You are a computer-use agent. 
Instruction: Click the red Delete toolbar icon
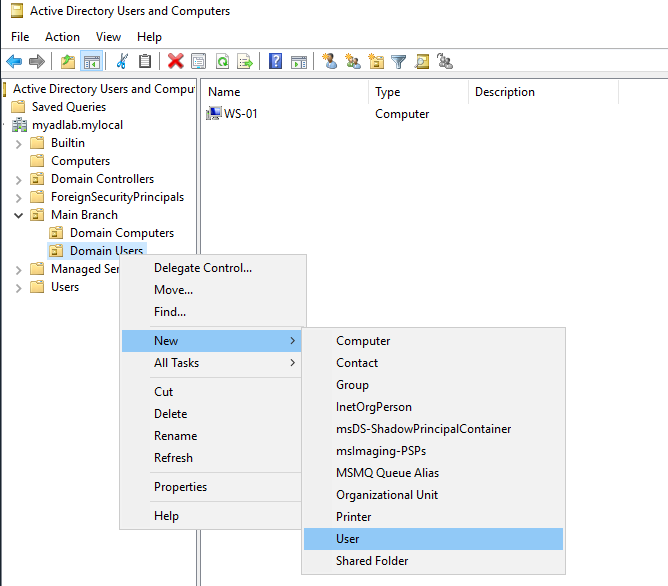pyautogui.click(x=175, y=62)
